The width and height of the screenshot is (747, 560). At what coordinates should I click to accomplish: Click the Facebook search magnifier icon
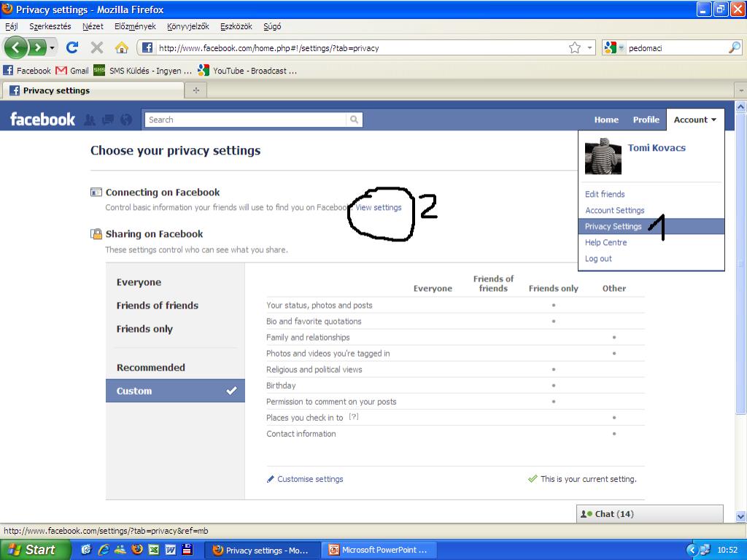coord(354,120)
